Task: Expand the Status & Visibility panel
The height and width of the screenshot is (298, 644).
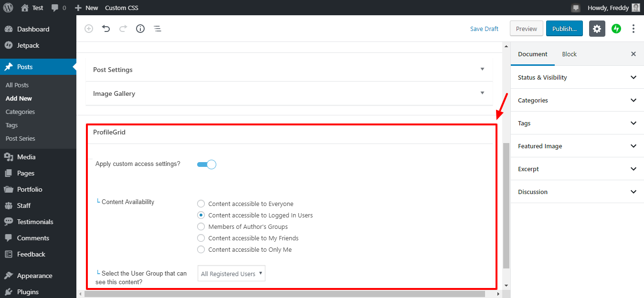Action: tap(577, 77)
